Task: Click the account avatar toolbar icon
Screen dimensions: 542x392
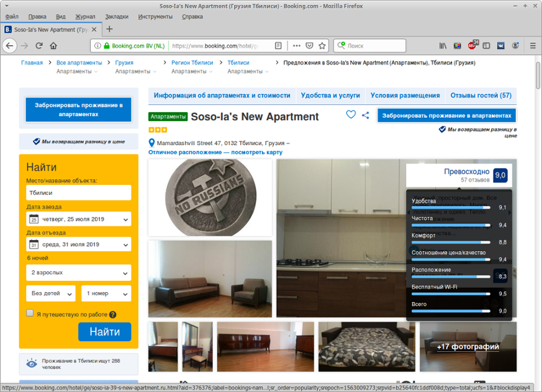Action: pyautogui.click(x=515, y=46)
